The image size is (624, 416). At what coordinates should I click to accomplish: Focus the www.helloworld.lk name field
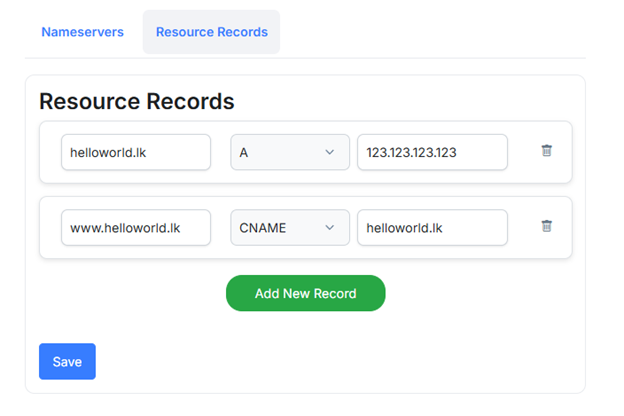pos(135,228)
